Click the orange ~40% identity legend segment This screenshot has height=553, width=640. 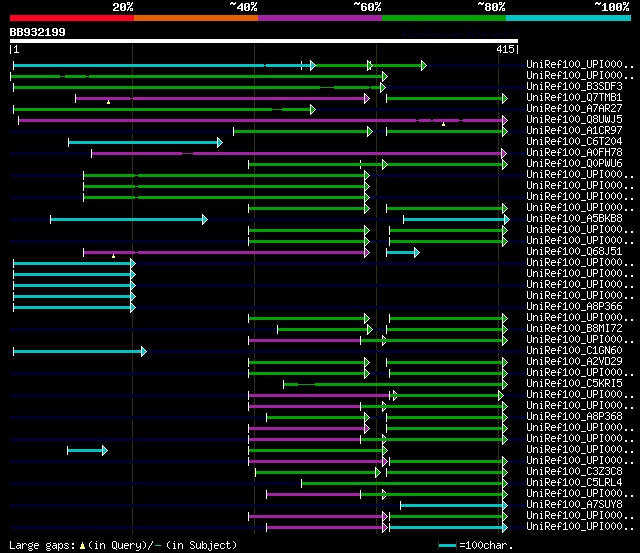point(196,18)
